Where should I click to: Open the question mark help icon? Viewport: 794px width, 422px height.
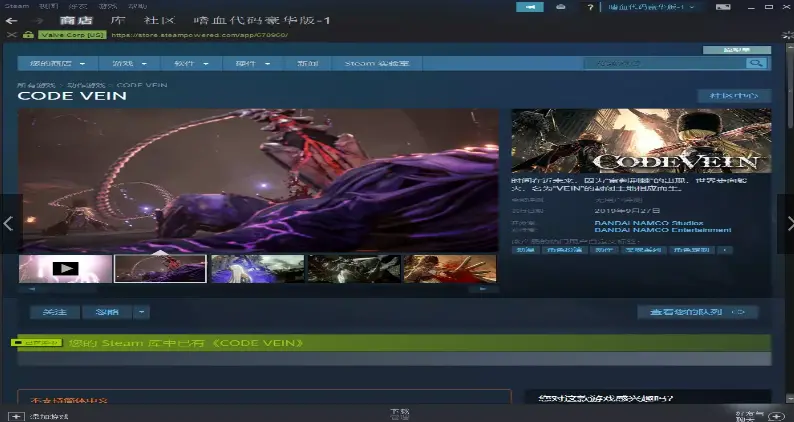(590, 7)
